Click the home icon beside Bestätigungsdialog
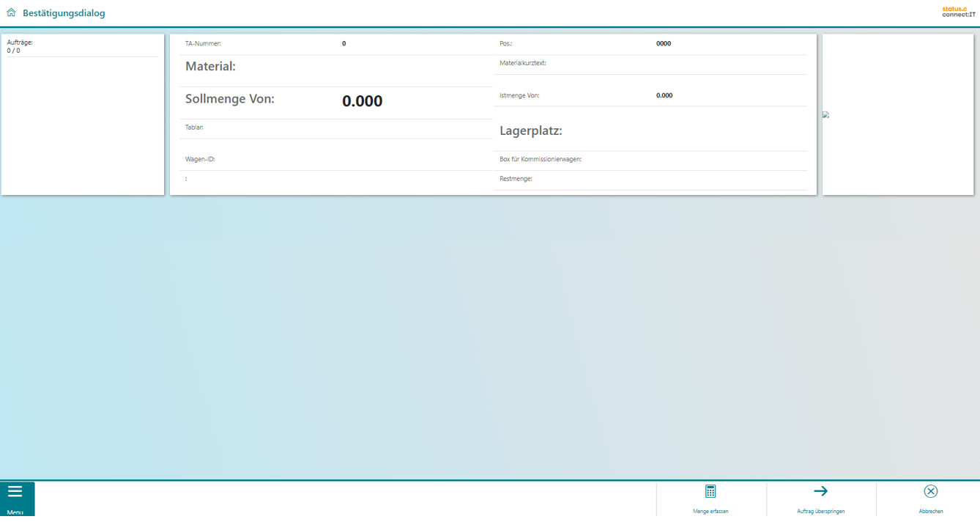This screenshot has height=530, width=980. coord(11,12)
